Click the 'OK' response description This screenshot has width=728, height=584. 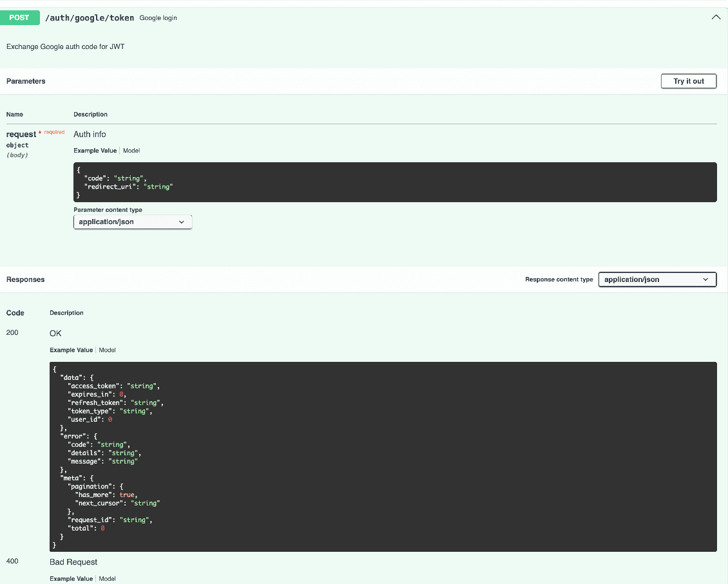click(55, 334)
